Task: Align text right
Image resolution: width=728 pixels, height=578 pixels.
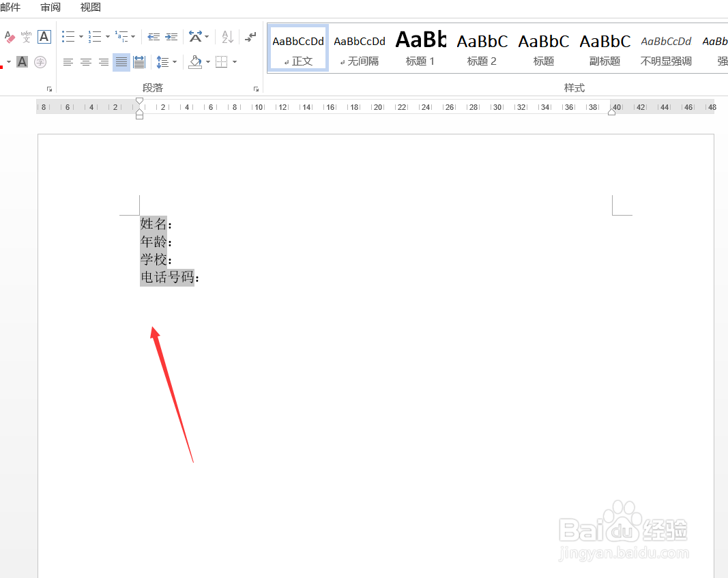Action: click(x=104, y=61)
